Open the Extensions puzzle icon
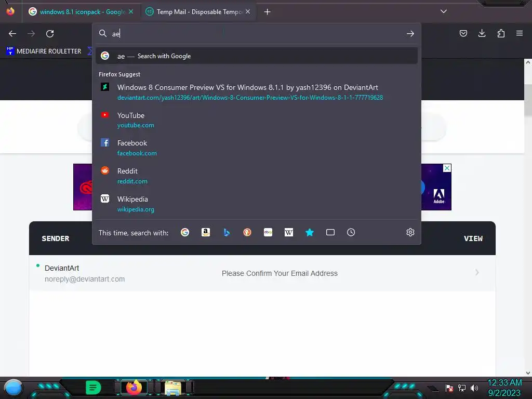Image resolution: width=532 pixels, height=399 pixels. pyautogui.click(x=501, y=33)
